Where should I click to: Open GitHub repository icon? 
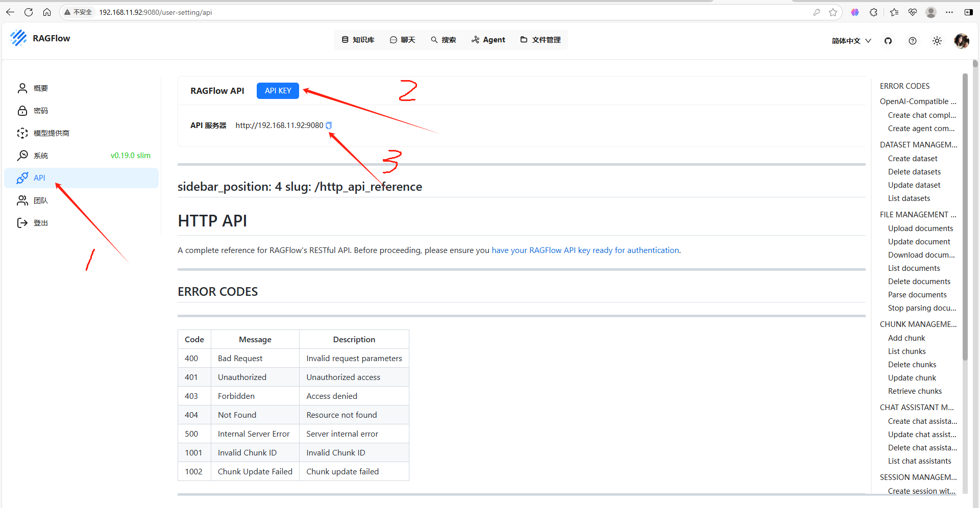(x=888, y=41)
